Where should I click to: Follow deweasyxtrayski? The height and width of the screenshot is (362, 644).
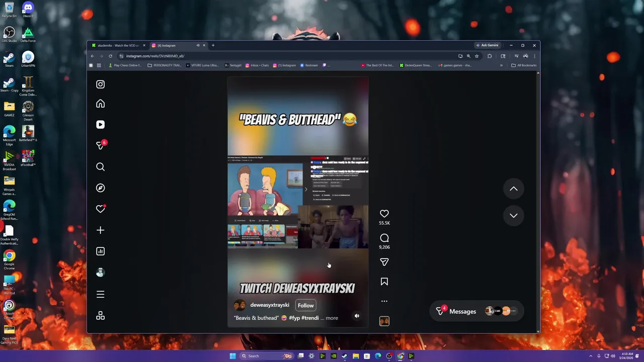(x=305, y=305)
